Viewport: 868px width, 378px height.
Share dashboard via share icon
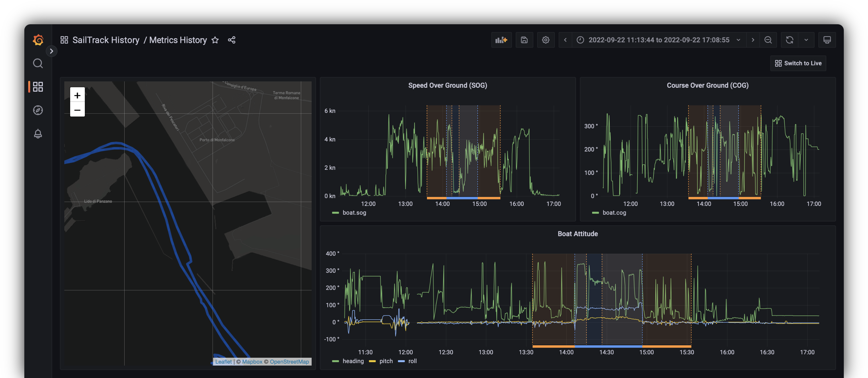[231, 40]
